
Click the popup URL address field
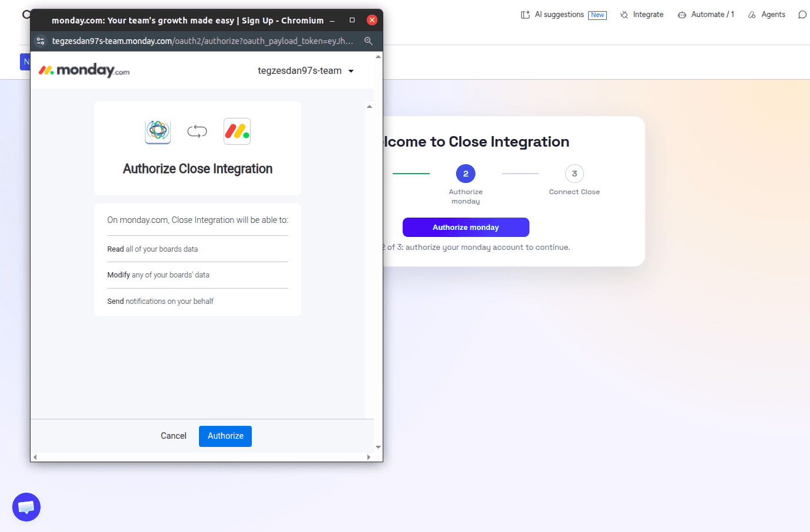click(x=203, y=41)
